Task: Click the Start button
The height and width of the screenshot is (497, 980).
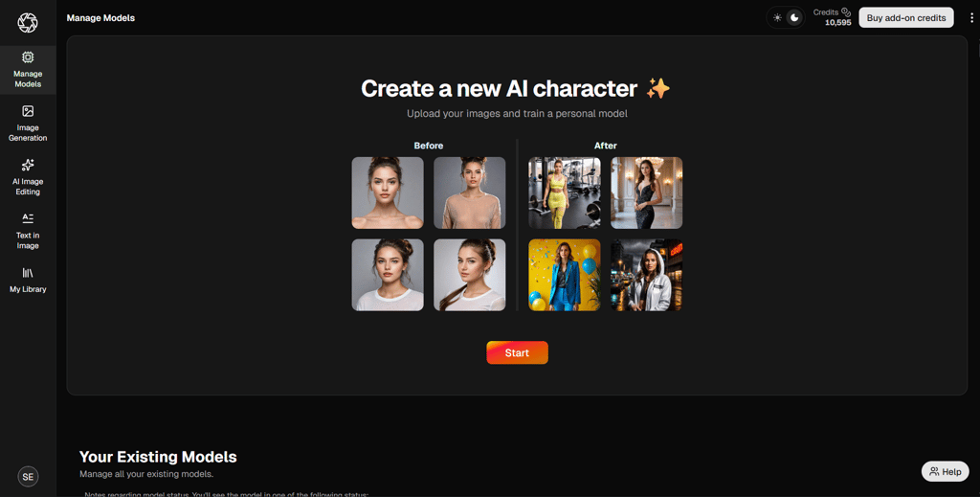Action: coord(517,352)
